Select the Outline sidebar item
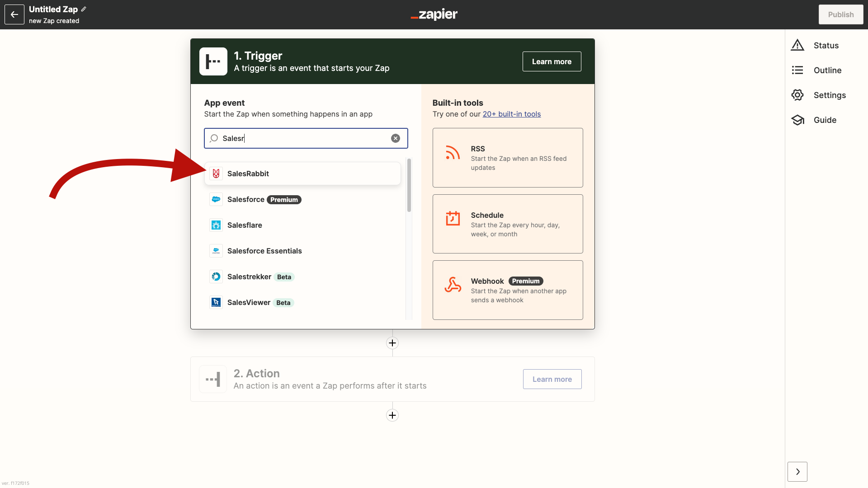Viewport: 868px width, 488px height. [826, 70]
